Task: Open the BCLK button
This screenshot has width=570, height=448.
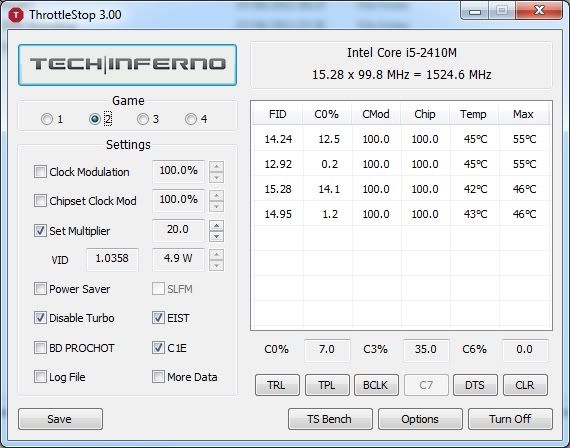Action: (376, 385)
